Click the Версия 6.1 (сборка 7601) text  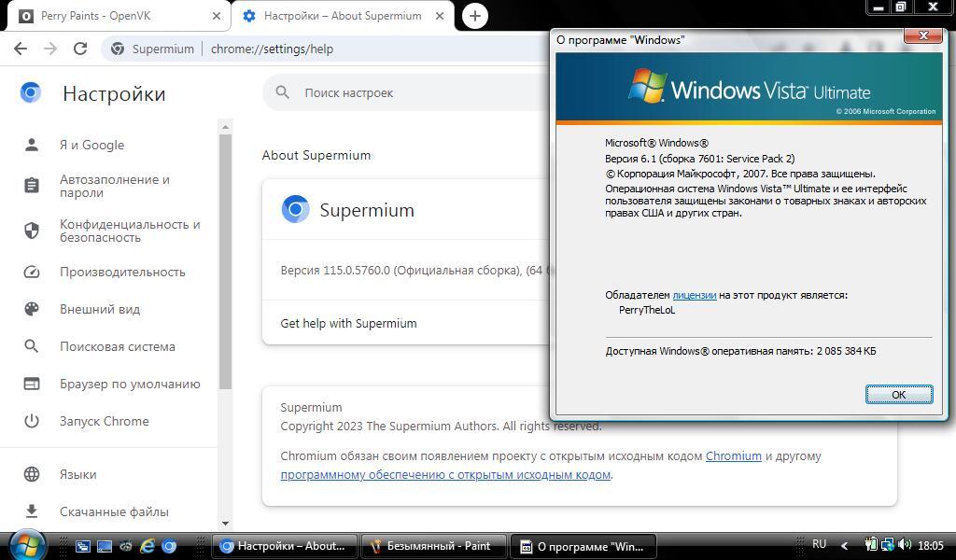[x=700, y=159]
